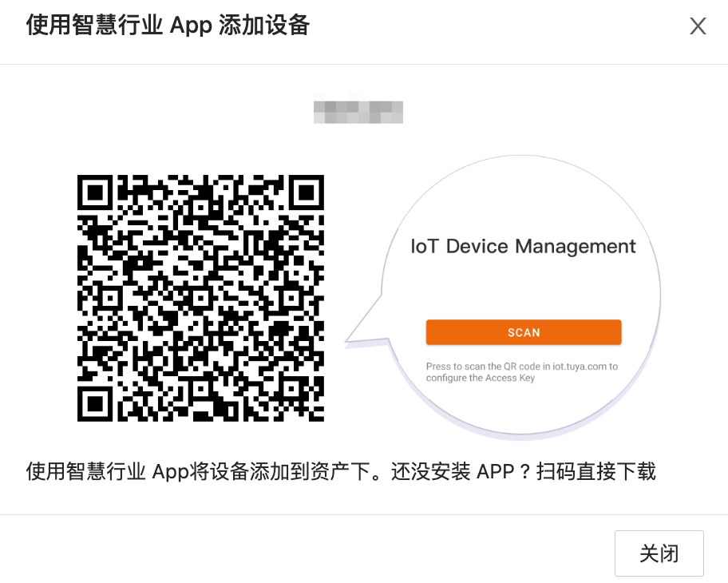Click the 关闭 button
Image resolution: width=728 pixels, height=583 pixels.
(659, 553)
